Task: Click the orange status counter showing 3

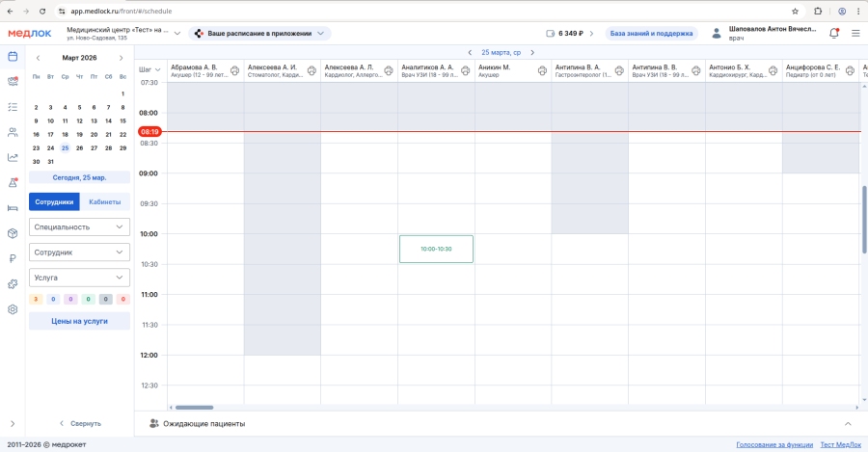Action: 37,300
